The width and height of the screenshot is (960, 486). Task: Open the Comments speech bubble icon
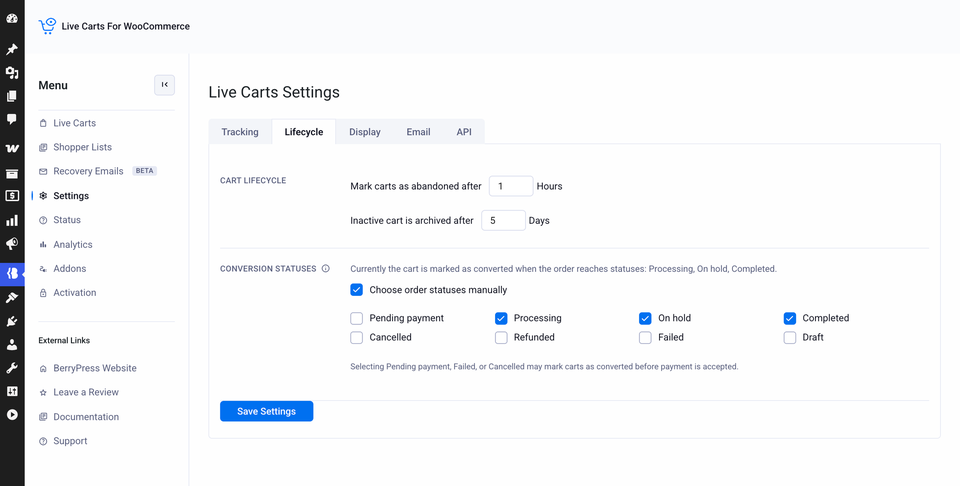[x=12, y=119]
